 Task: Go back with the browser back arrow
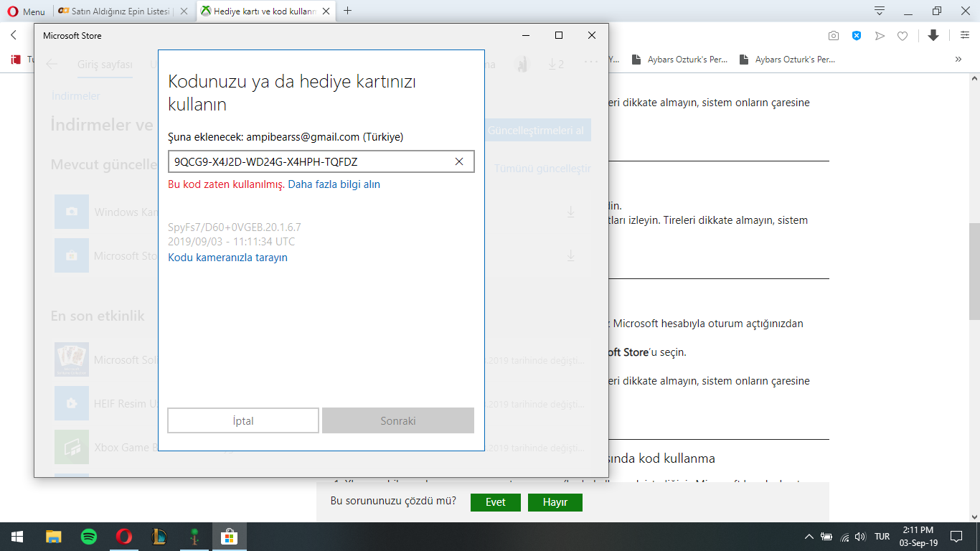14,35
